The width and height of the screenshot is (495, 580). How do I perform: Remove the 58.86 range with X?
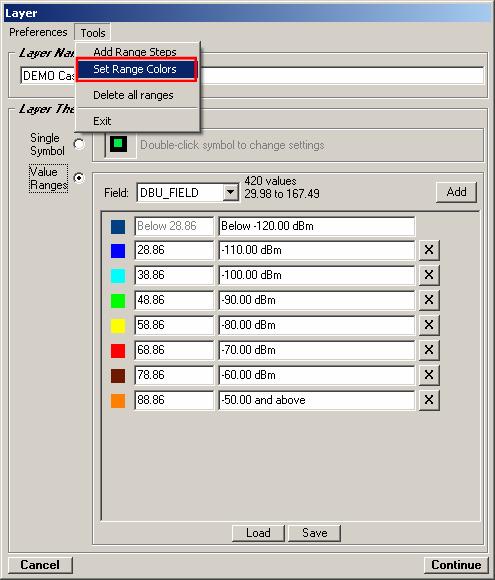pyautogui.click(x=429, y=325)
